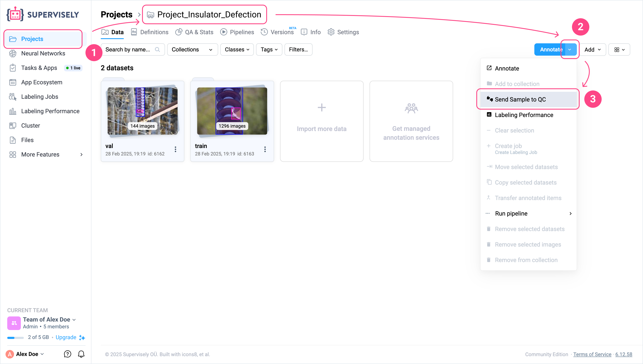Click the Upgrade storage link

pos(66,337)
